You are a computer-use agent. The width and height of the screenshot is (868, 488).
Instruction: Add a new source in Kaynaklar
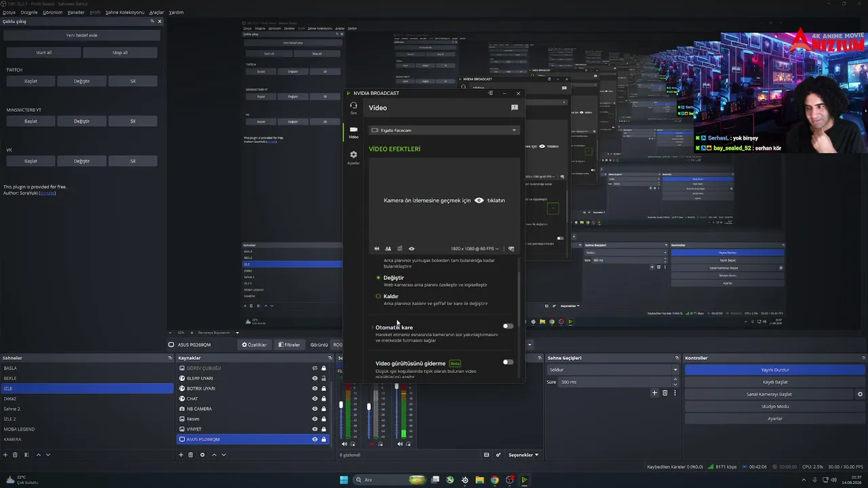coord(181,455)
